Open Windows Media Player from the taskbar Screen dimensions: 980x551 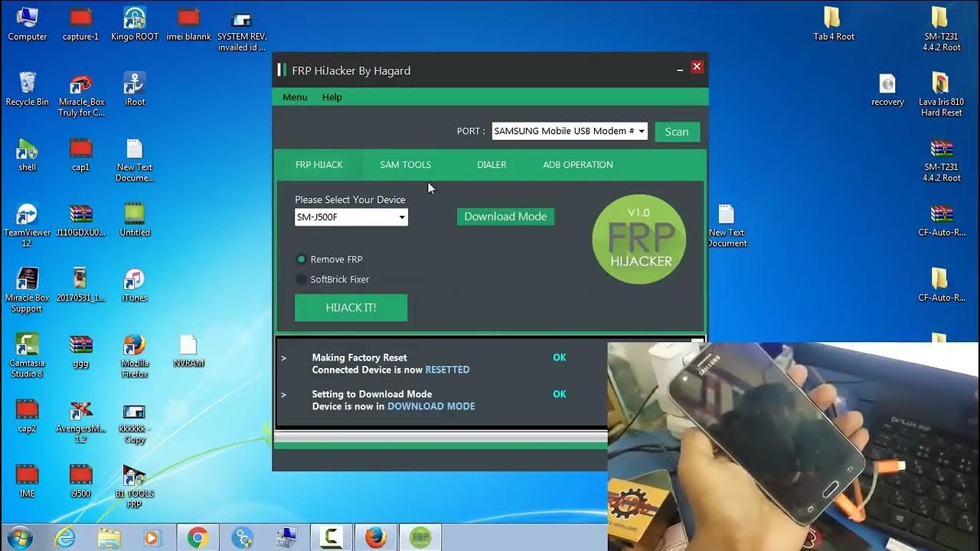[152, 538]
